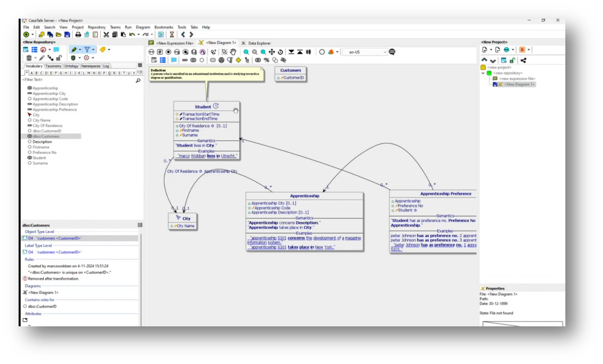Click the scissors Cut icon
This screenshot has height=364, width=603.
(106, 34)
